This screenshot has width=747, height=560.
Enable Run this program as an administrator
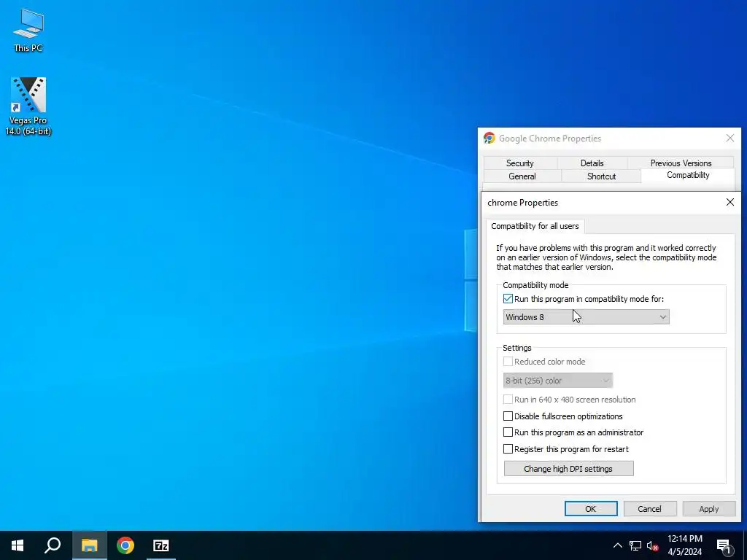(508, 432)
